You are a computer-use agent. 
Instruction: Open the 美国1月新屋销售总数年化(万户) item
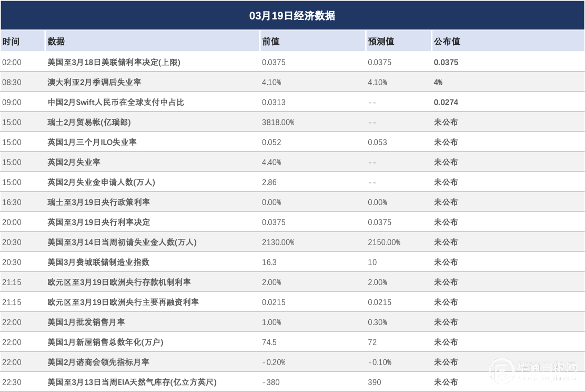click(105, 342)
